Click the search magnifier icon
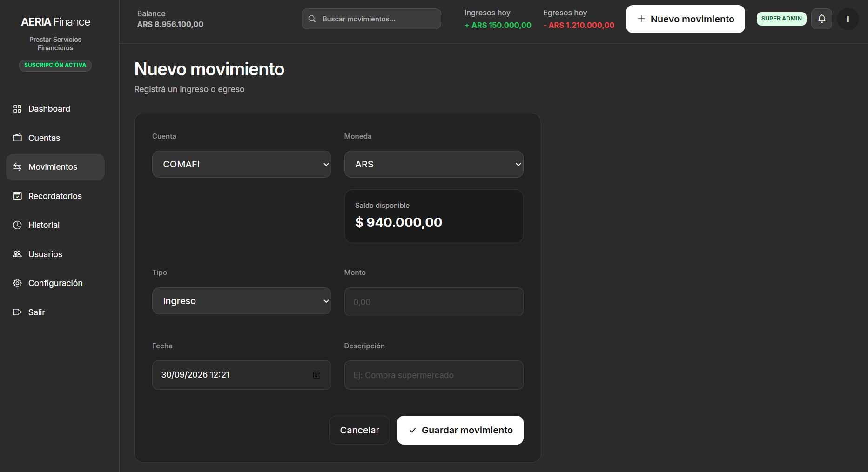 pyautogui.click(x=312, y=19)
